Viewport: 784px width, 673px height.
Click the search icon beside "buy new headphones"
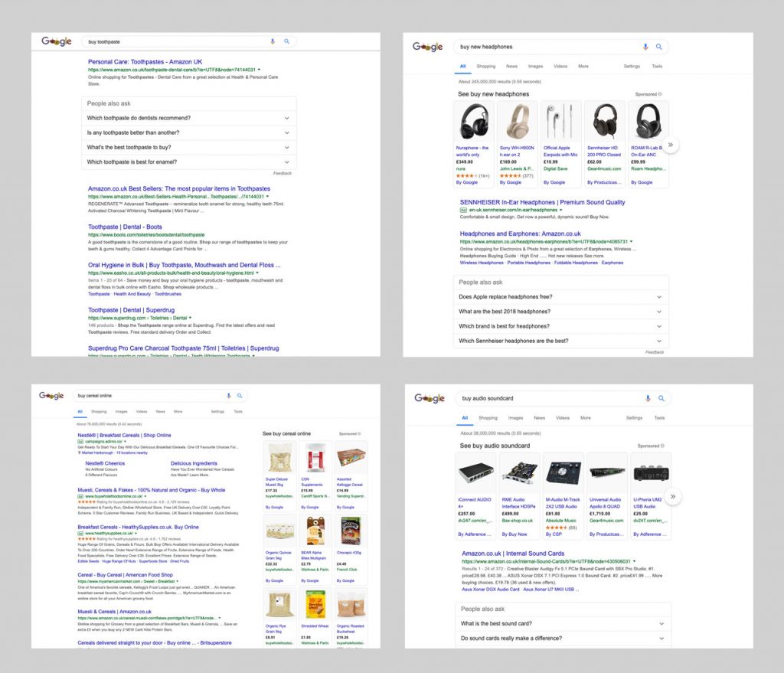(x=660, y=47)
